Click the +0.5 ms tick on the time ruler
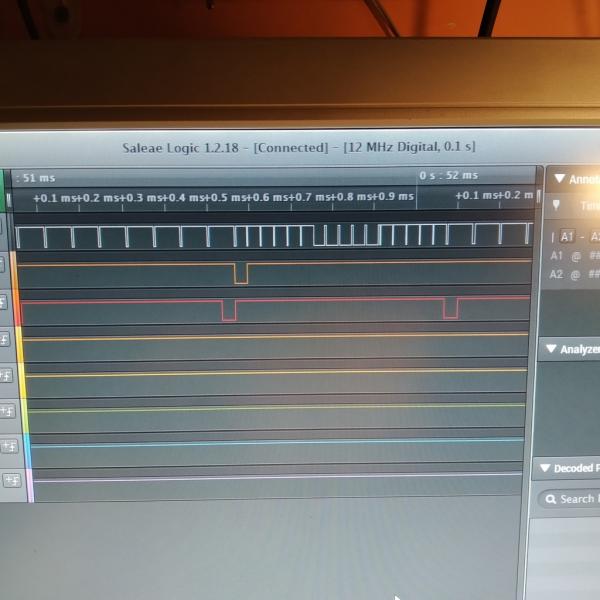600x600 pixels. [205, 197]
